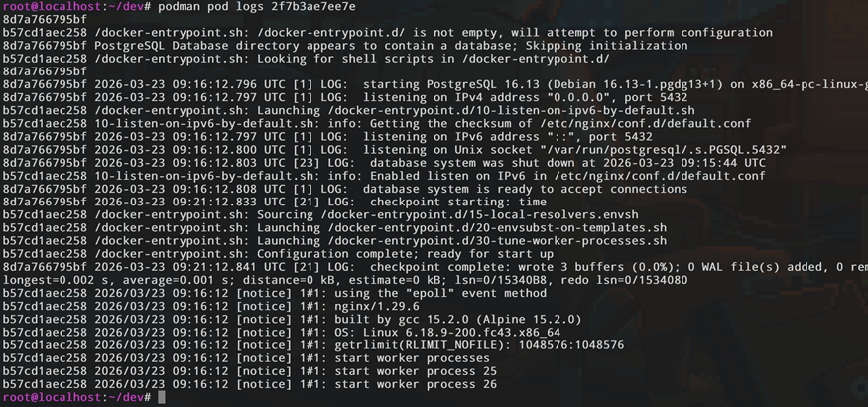Click 'built by gcc 15.2.0' line
868x407 pixels.
[x=402, y=319]
